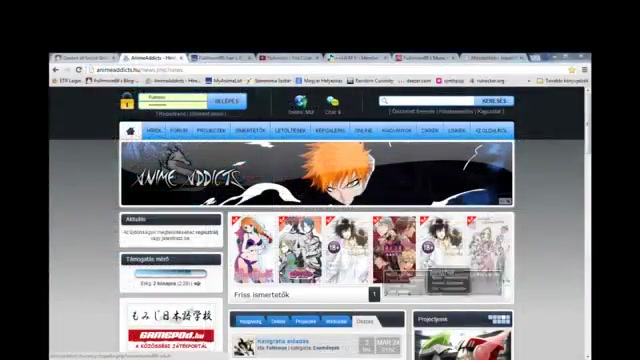Expand the bookmarks overflow arrow
Image resolution: width=640 pixels, height=360 pixels.
pyautogui.click(x=529, y=81)
